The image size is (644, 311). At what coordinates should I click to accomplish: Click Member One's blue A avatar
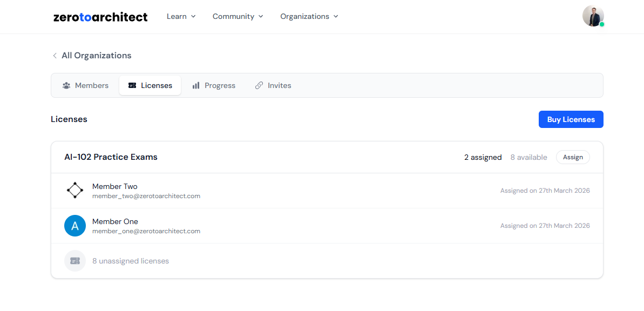pyautogui.click(x=75, y=226)
